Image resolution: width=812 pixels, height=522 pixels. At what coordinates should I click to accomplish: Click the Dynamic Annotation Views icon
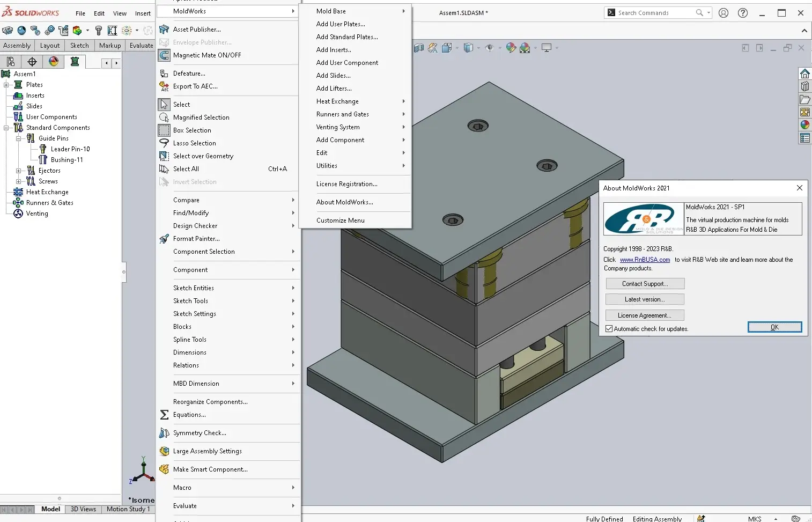(433, 48)
